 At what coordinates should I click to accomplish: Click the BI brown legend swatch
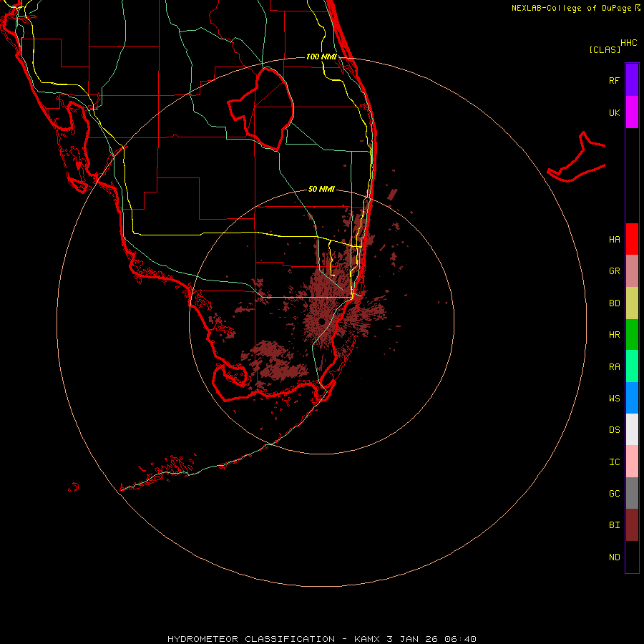click(x=632, y=525)
